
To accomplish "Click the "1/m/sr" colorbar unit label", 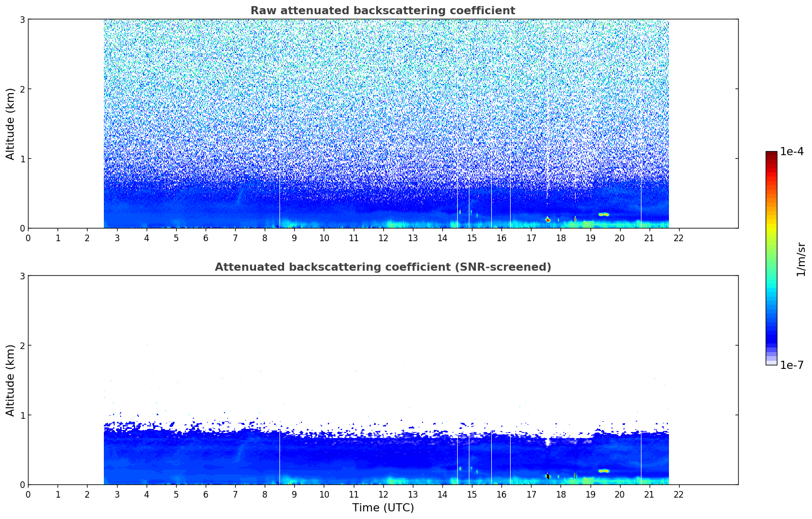I will point(801,259).
